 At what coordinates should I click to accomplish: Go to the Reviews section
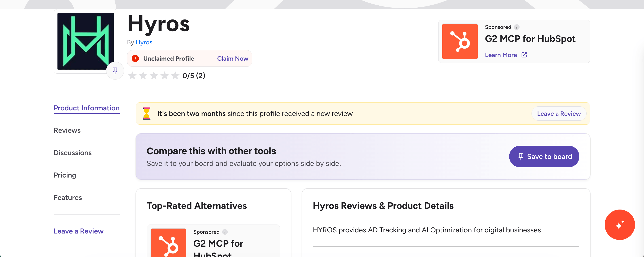67,130
